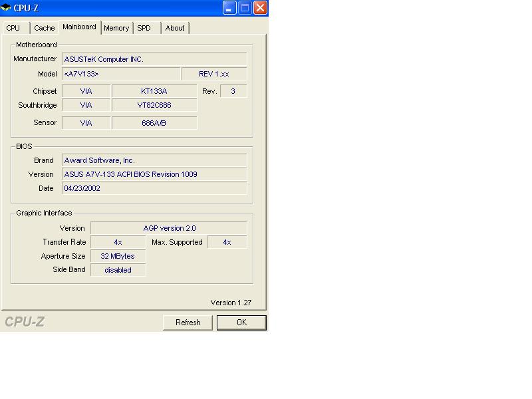This screenshot has width=532, height=399.
Task: Select the <A7V133> model field
Action: pos(121,74)
